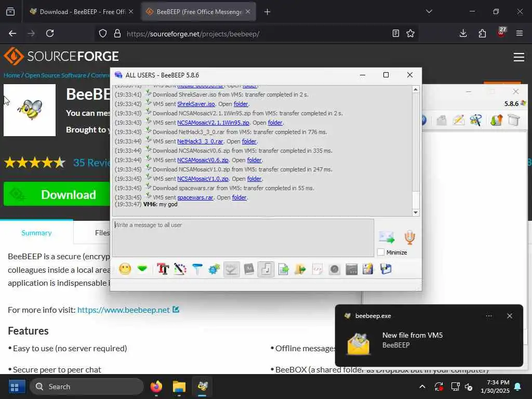Click chat scrollbar up arrow
This screenshot has height=399, width=532.
pyautogui.click(x=416, y=89)
